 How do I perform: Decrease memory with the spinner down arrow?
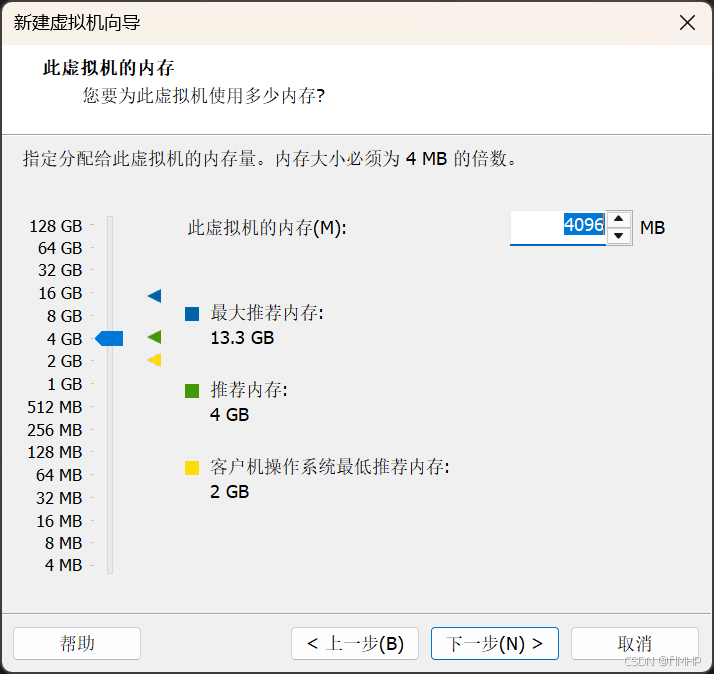[x=619, y=235]
